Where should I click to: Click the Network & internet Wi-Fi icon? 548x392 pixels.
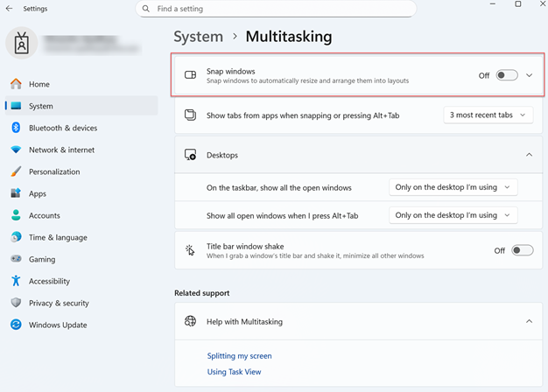click(x=16, y=150)
